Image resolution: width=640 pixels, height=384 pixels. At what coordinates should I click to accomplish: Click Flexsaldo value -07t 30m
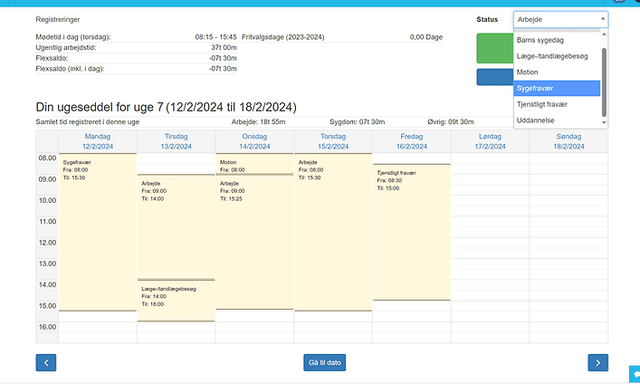[x=223, y=58]
